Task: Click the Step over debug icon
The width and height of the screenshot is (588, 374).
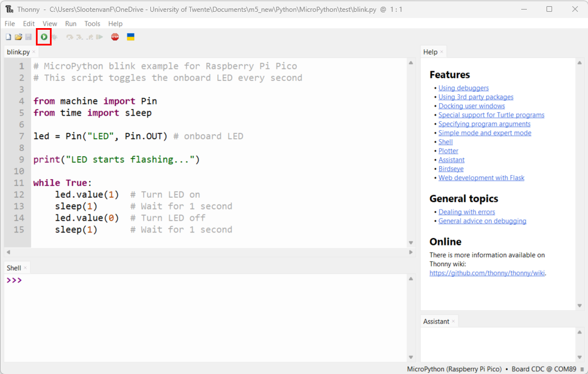Action: coord(70,37)
